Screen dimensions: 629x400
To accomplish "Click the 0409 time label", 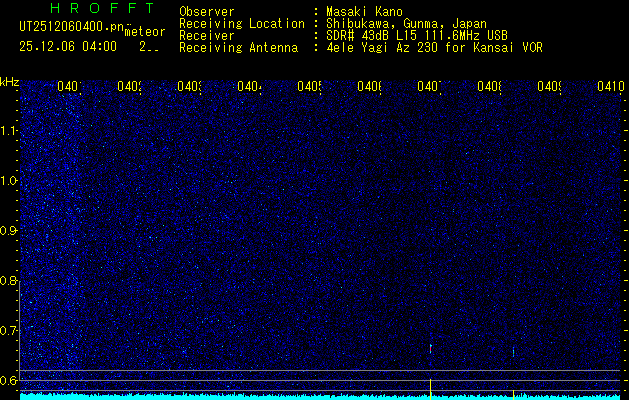I will pyautogui.click(x=549, y=86).
